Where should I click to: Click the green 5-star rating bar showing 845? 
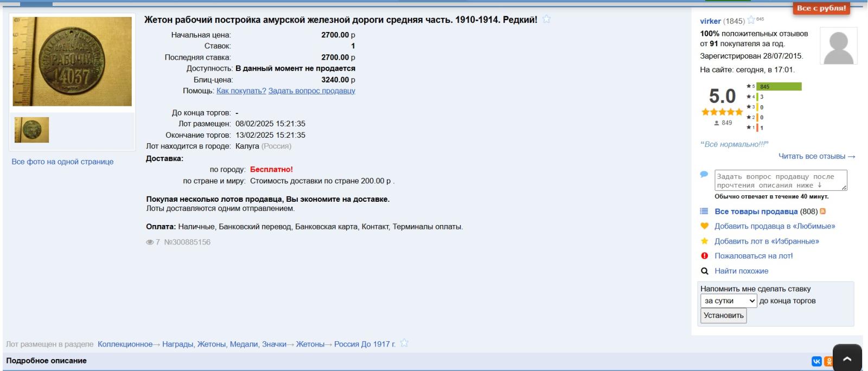(x=778, y=87)
